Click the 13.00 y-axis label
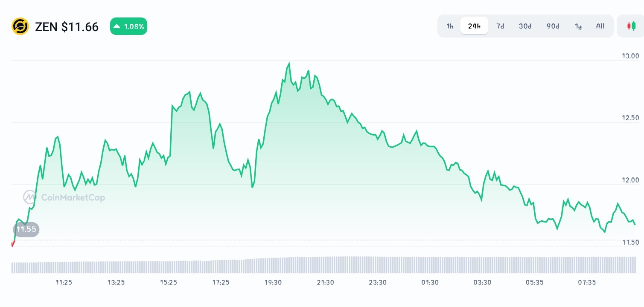 (x=630, y=56)
